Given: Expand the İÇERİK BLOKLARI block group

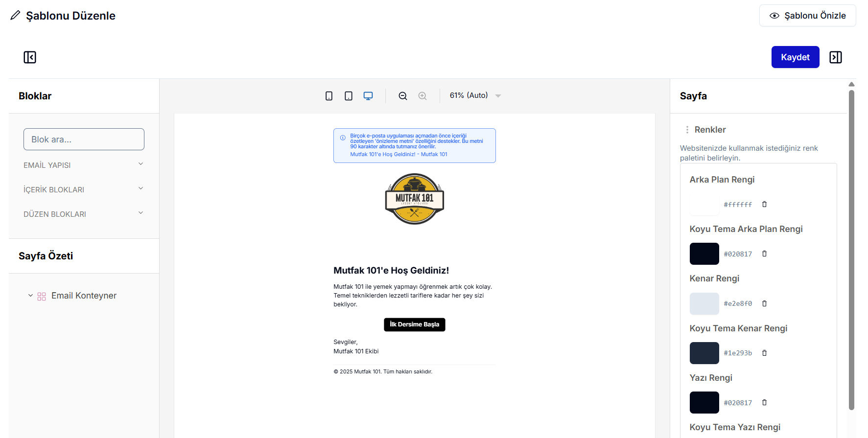Looking at the screenshot, I should [x=84, y=189].
